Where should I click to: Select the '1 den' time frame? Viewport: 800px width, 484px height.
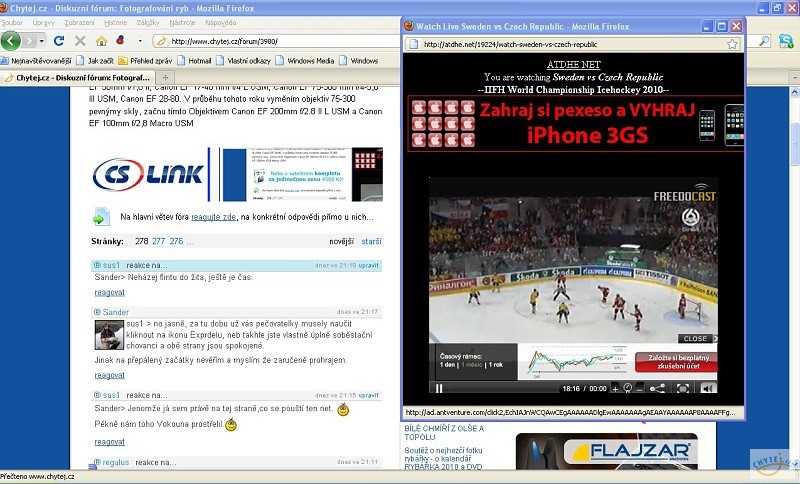[x=447, y=365]
